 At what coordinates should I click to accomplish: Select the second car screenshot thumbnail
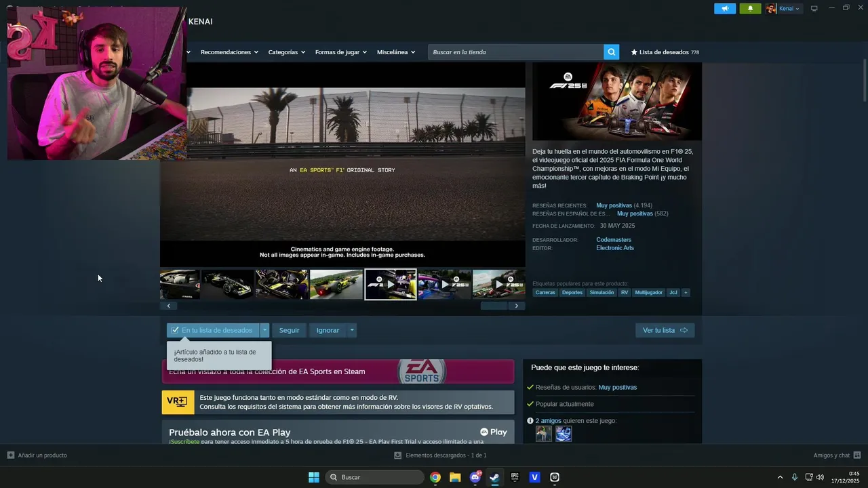[x=227, y=285]
